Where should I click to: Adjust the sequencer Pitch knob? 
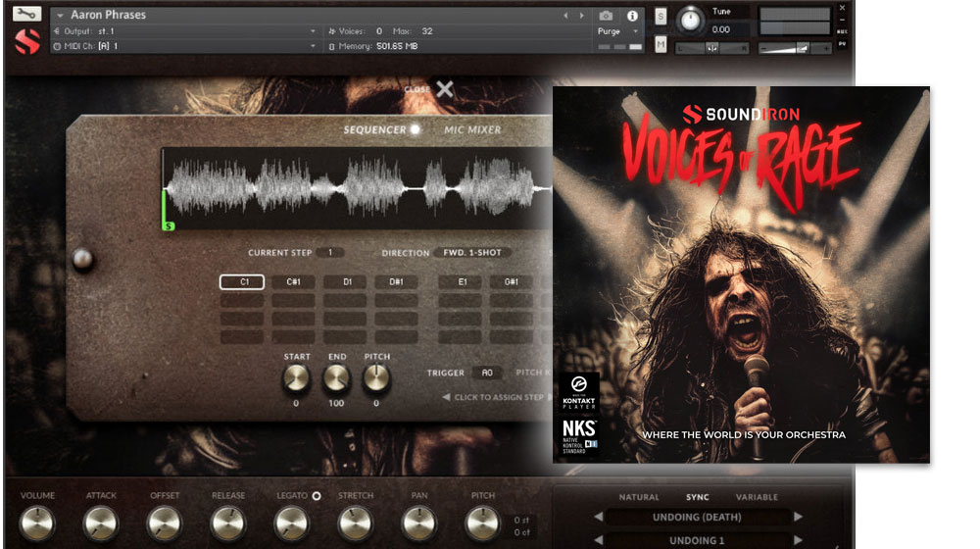(376, 378)
